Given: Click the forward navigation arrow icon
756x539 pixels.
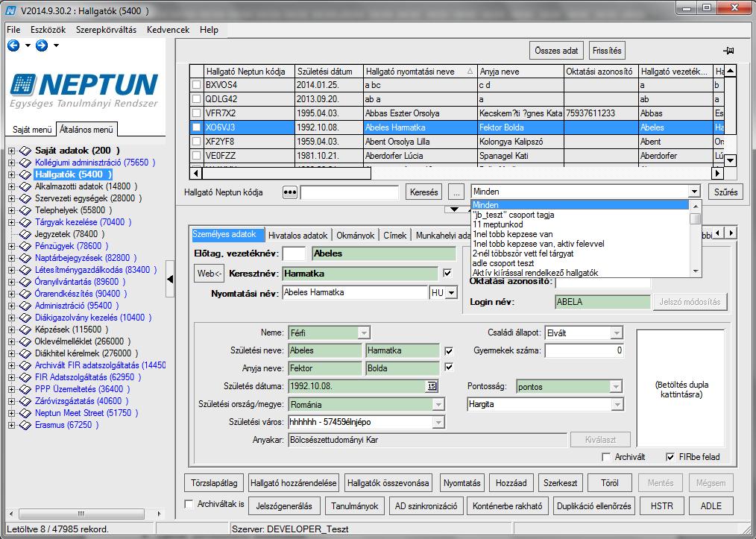Looking at the screenshot, I should (x=42, y=45).
